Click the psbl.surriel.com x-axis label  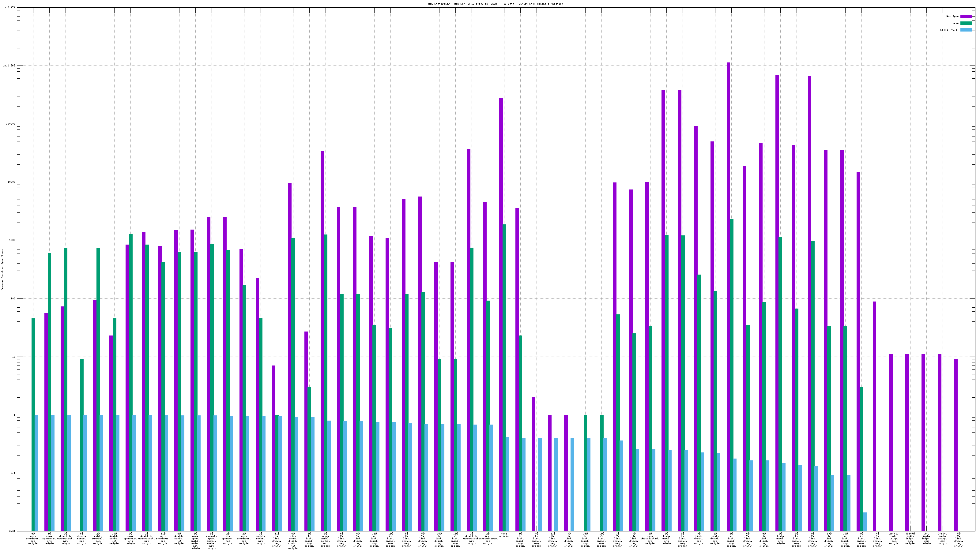pos(98,538)
